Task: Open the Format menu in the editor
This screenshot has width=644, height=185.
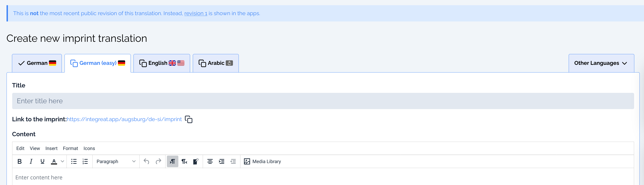Action: [70, 148]
